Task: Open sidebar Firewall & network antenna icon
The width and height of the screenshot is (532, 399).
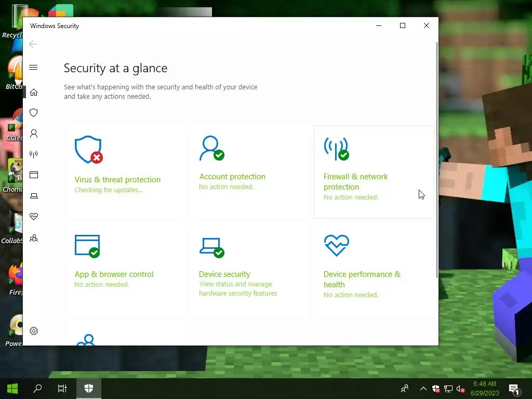Action: [x=34, y=154]
